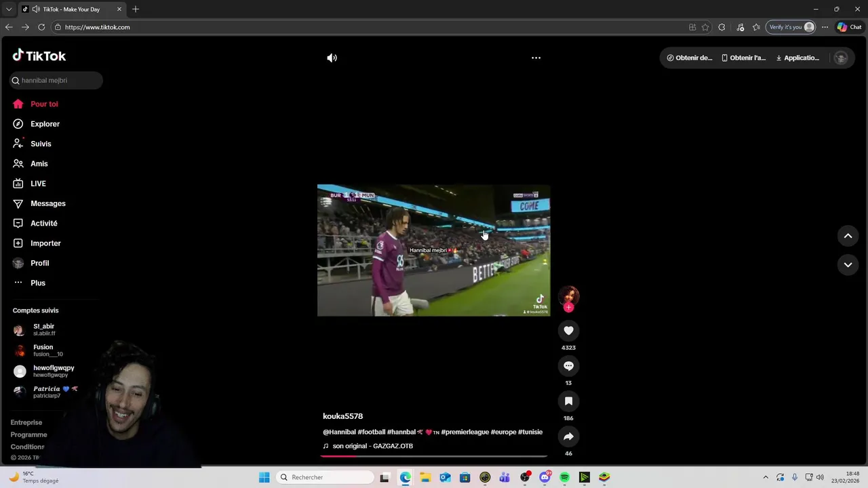Click the 'Verify it's you' profile button

pyautogui.click(x=791, y=27)
